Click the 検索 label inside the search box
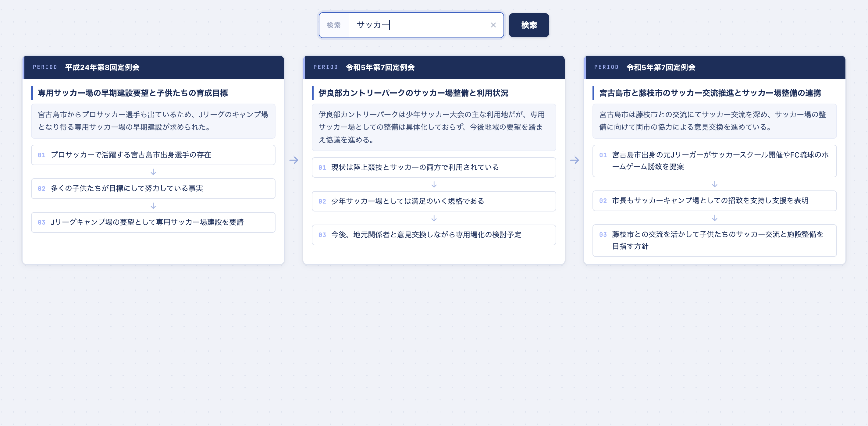Image resolution: width=868 pixels, height=426 pixels. (x=334, y=25)
